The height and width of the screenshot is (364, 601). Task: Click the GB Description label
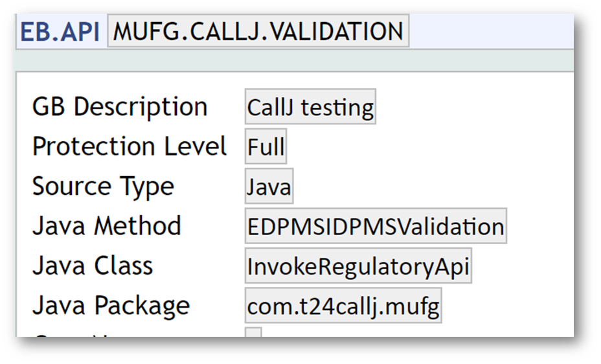120,108
